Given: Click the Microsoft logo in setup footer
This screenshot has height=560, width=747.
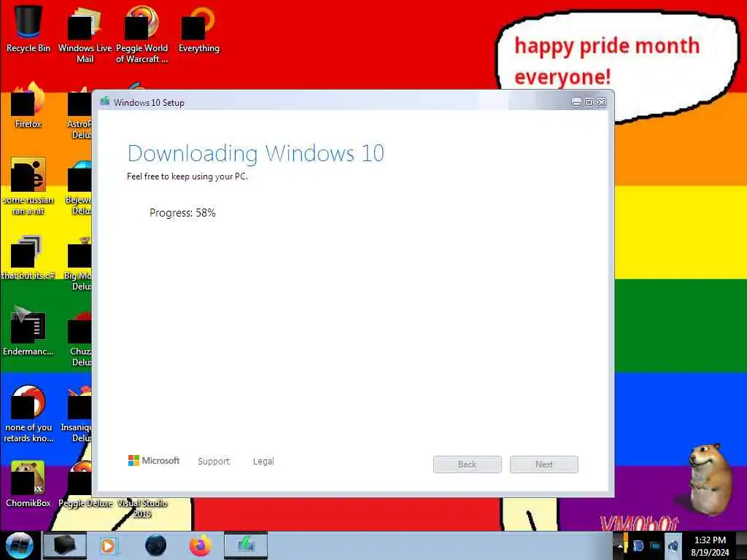Looking at the screenshot, I should pyautogui.click(x=154, y=461).
